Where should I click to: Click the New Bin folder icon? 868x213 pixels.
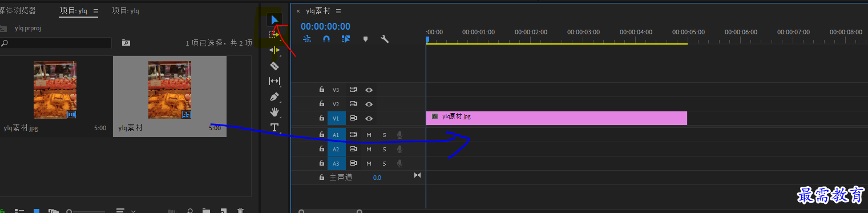pos(206,210)
